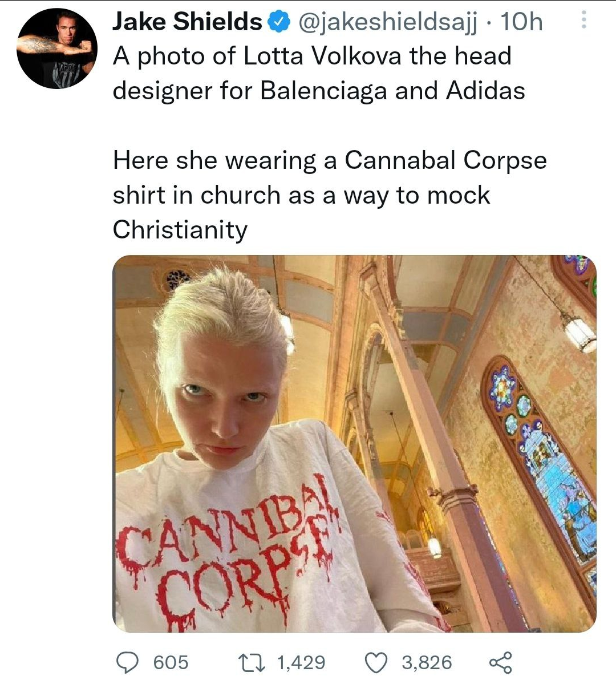Click the Jake Shields display name

[187, 21]
